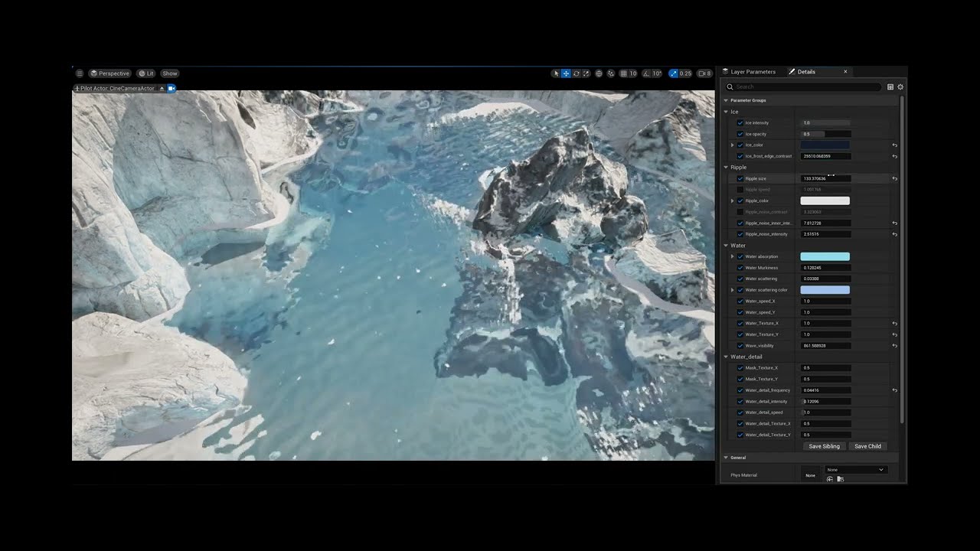980x551 pixels.
Task: Uncheck Mask_Texture_X override checkbox
Action: [740, 368]
